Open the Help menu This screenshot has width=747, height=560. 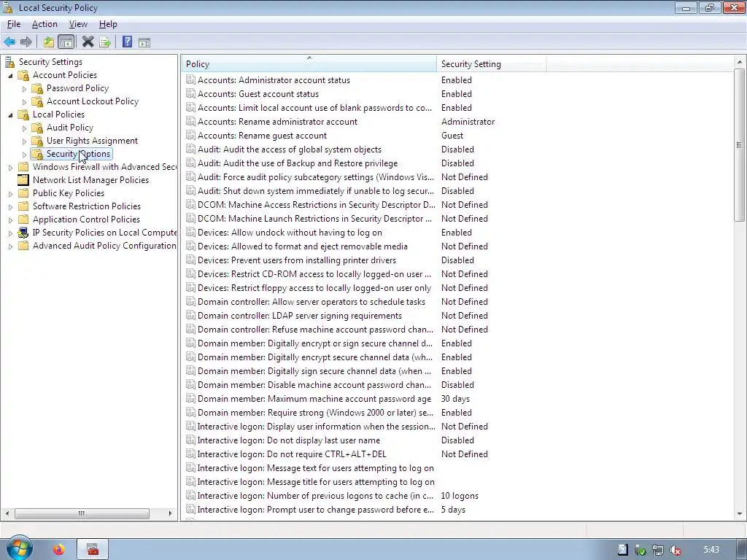[x=108, y=24]
